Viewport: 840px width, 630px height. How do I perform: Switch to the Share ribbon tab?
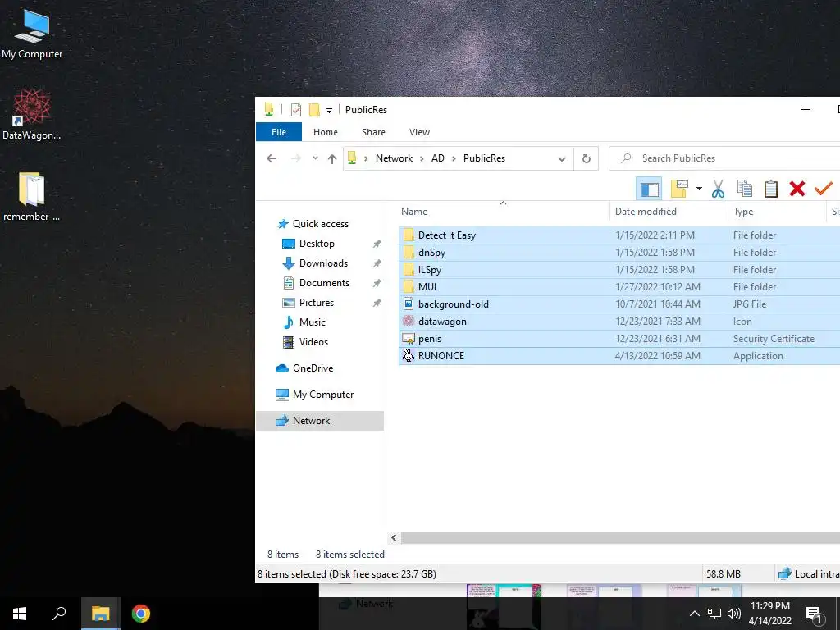point(373,132)
